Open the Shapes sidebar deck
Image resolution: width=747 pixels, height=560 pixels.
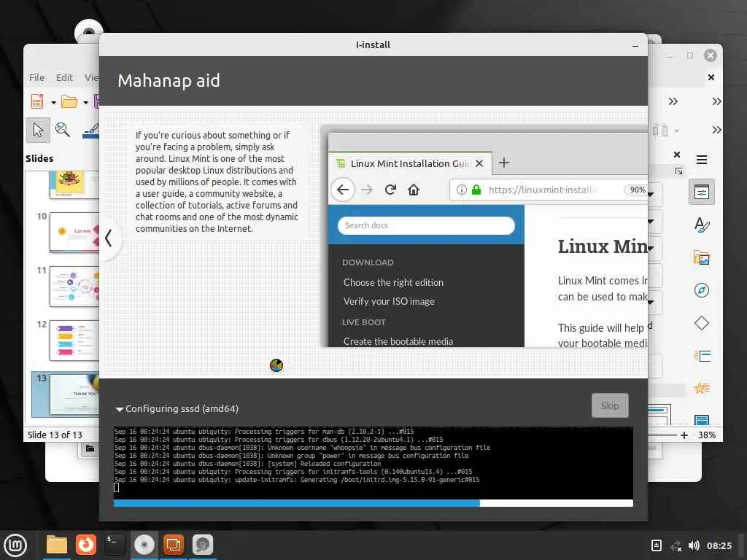click(701, 323)
